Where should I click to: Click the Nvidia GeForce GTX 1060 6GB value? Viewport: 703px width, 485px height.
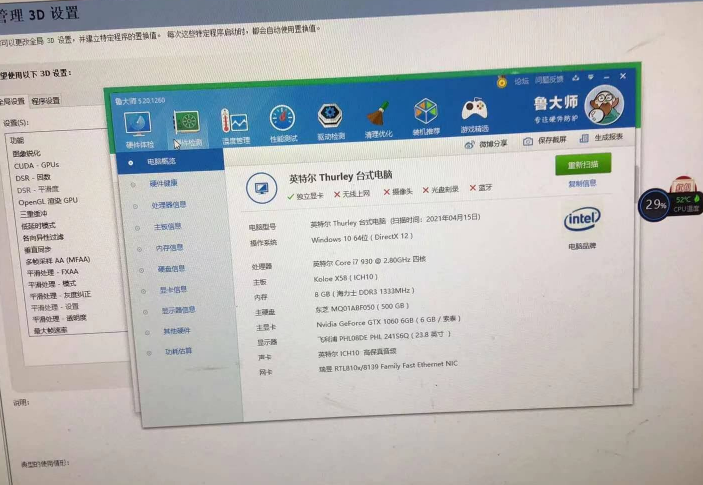[x=388, y=321]
